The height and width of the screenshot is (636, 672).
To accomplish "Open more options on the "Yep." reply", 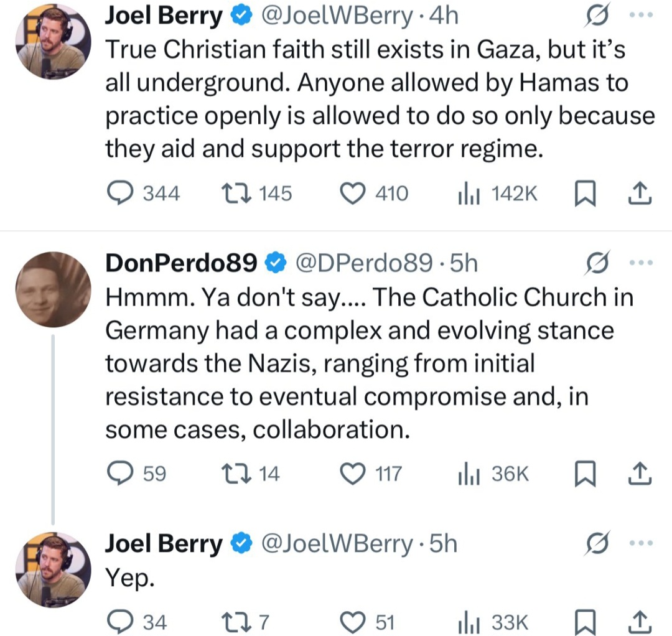I will point(641,543).
